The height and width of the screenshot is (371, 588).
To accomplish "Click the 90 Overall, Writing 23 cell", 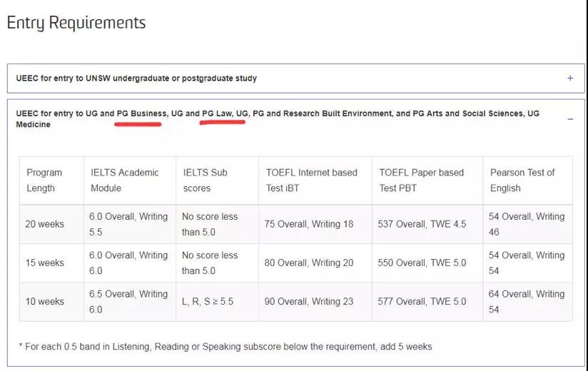I will (315, 301).
